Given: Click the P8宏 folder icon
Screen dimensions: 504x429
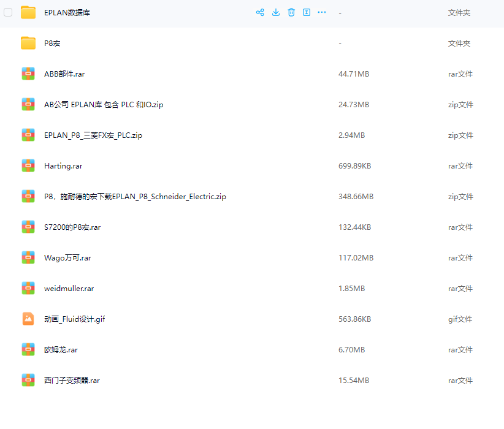Looking at the screenshot, I should (28, 43).
